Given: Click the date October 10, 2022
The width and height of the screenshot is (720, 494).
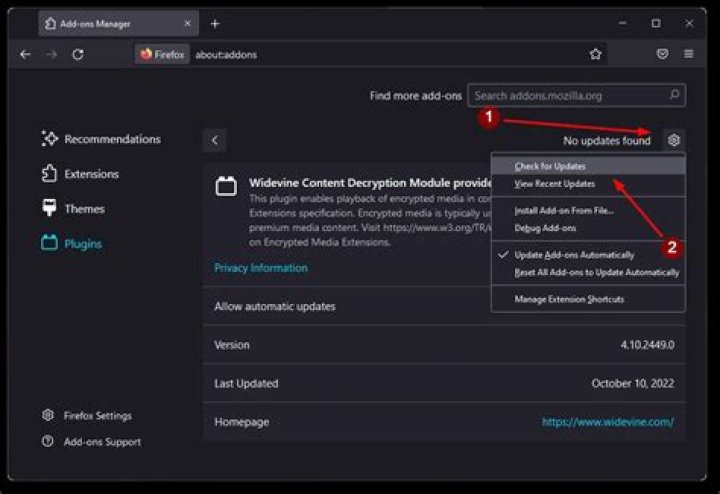Looking at the screenshot, I should (633, 383).
